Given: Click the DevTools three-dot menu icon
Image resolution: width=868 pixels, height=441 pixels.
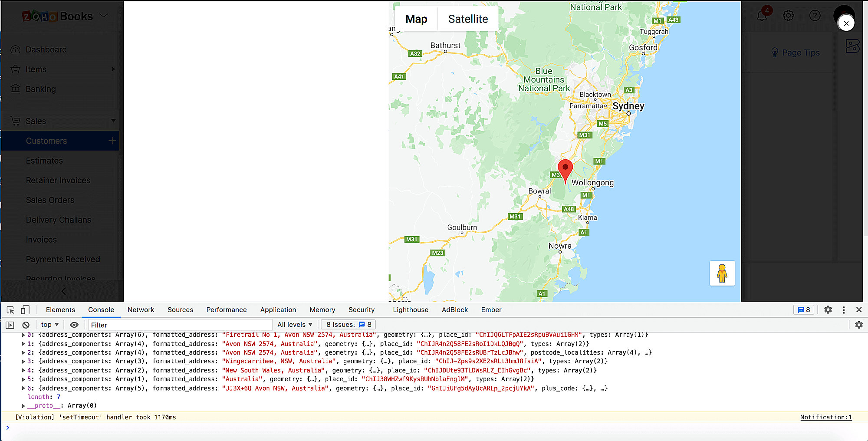Looking at the screenshot, I should click(844, 310).
